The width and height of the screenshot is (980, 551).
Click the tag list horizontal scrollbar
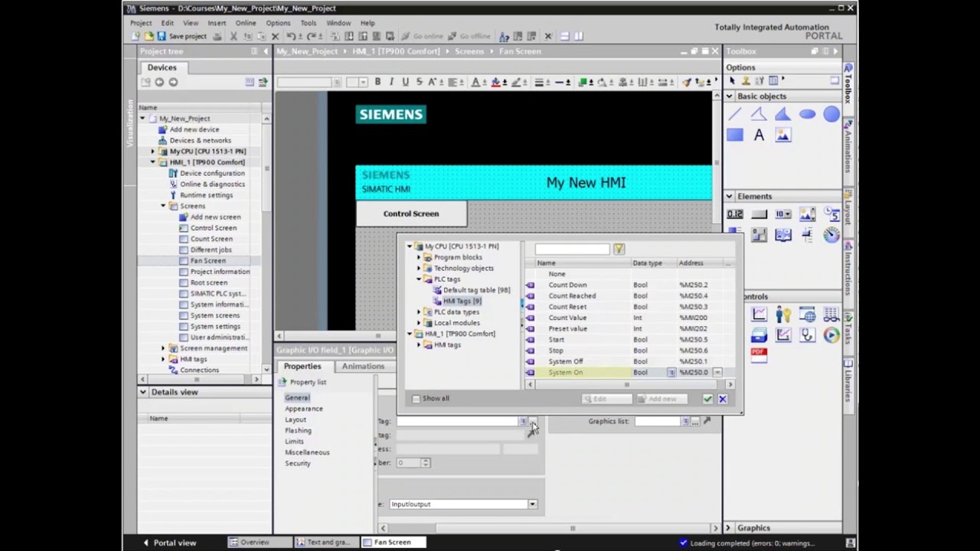tap(626, 385)
